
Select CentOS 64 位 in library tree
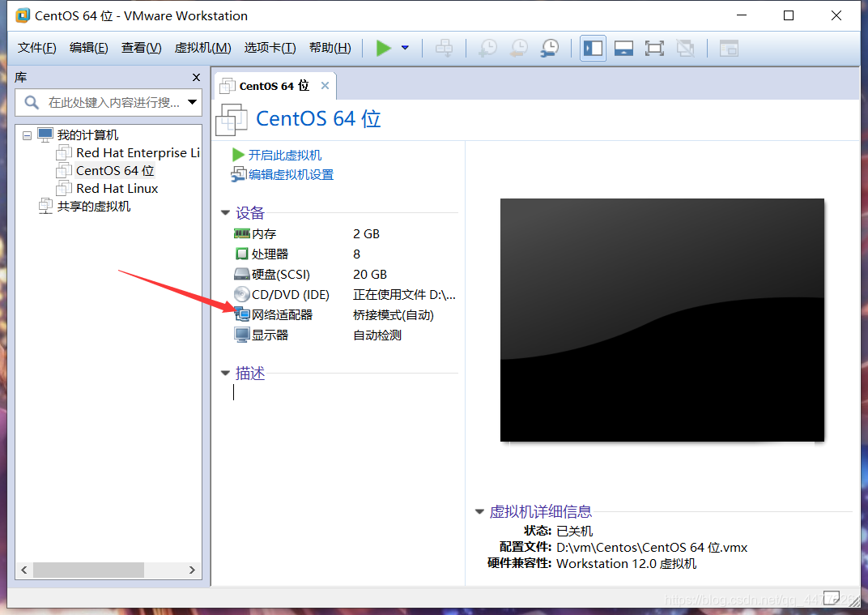pyautogui.click(x=115, y=171)
